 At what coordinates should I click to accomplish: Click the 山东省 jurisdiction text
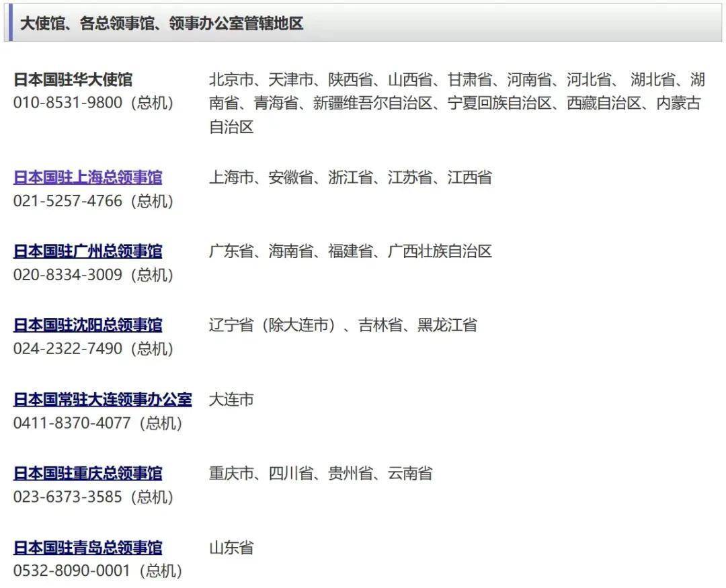tap(231, 548)
